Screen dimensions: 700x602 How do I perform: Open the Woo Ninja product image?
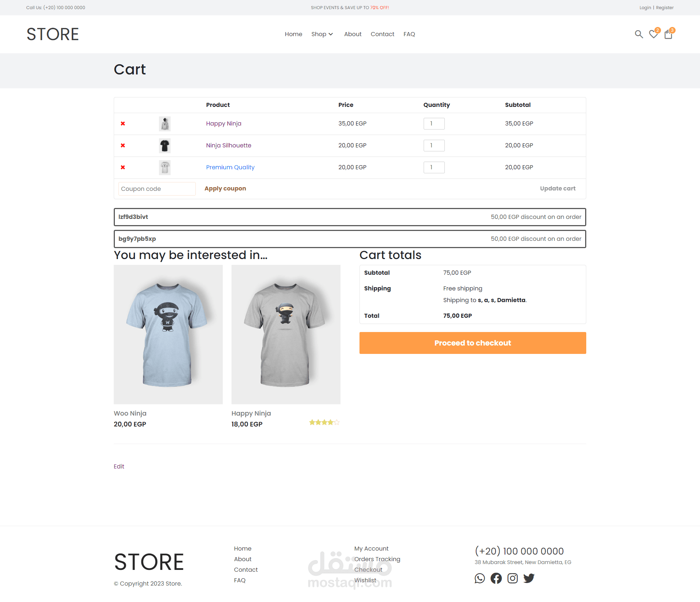(168, 334)
